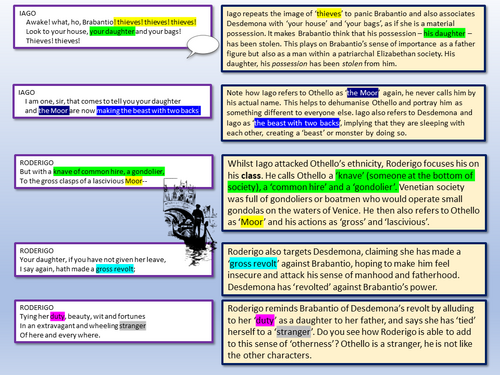Image resolution: width=500 pixels, height=375 pixels.
Task: Click the green 'your daughter' highlighted text
Action: [112, 31]
